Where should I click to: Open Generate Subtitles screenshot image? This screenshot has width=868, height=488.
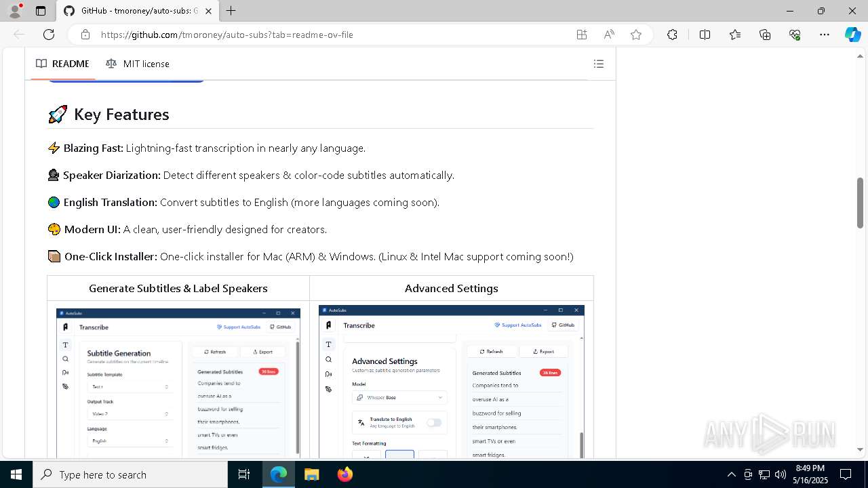pyautogui.click(x=178, y=383)
